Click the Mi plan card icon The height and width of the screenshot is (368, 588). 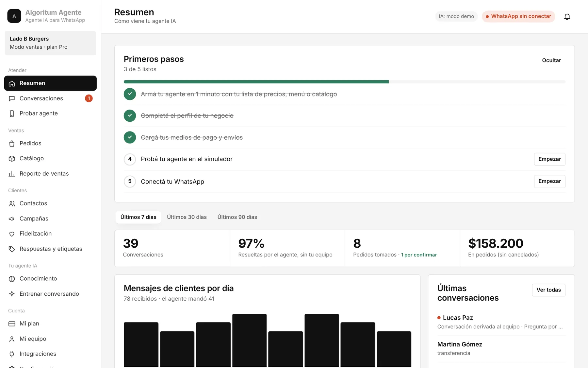[x=12, y=324]
